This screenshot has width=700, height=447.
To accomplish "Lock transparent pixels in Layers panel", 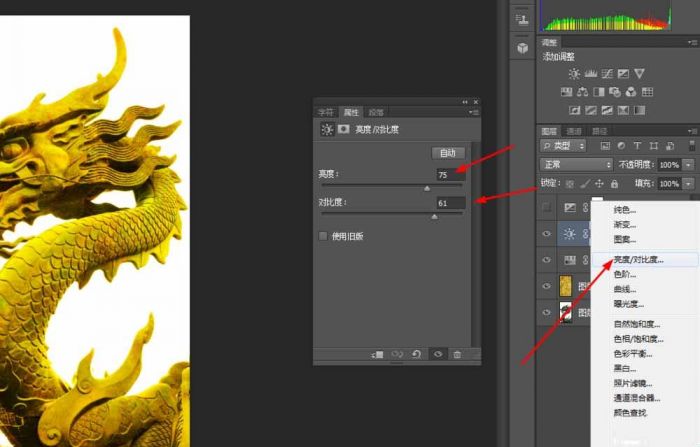I will click(x=570, y=184).
